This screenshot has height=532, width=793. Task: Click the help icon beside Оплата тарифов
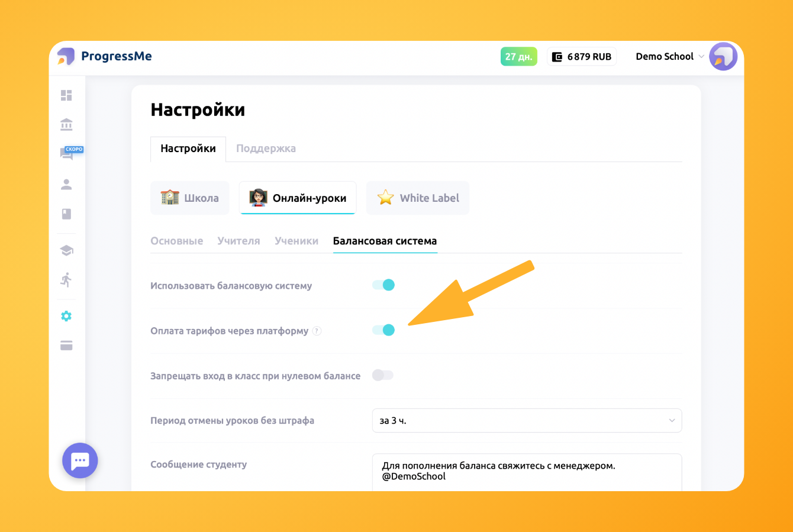tap(317, 331)
